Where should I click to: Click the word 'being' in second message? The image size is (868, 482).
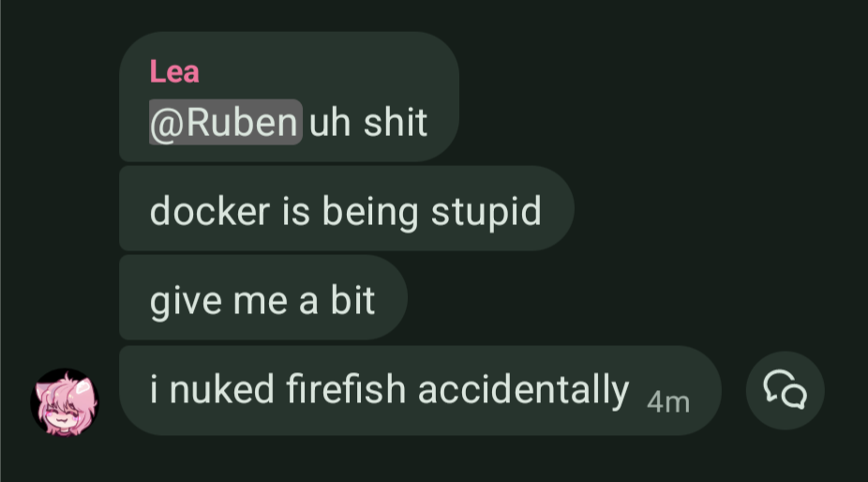point(370,211)
